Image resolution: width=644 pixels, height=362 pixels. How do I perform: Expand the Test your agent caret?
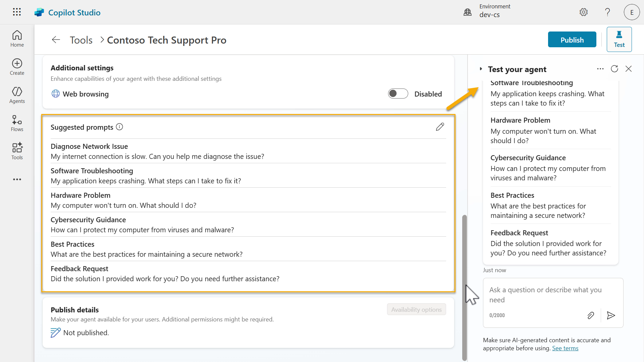[x=481, y=69]
